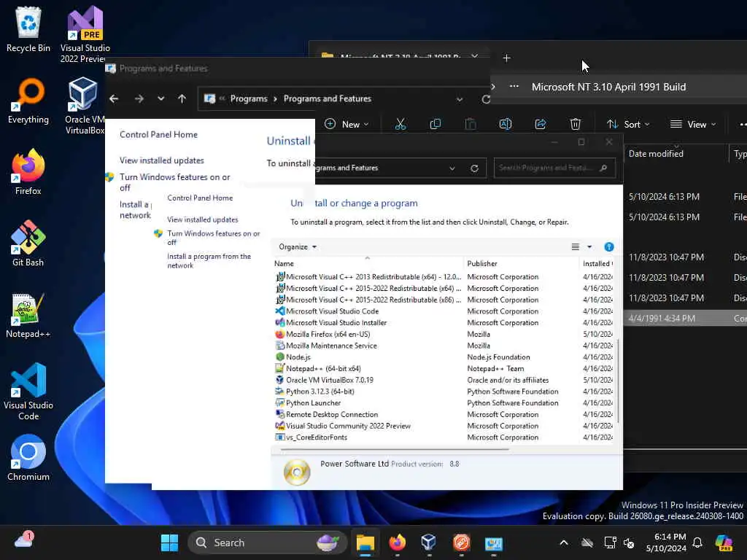Open the Recycle Bin desktop icon
Viewport: 747px width, 560px height.
(28, 29)
